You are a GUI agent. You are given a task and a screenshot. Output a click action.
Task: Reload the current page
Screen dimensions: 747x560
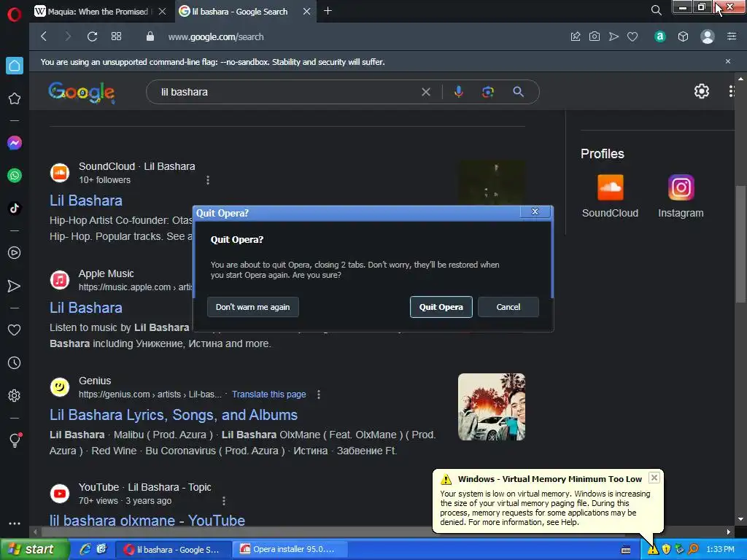(x=92, y=36)
